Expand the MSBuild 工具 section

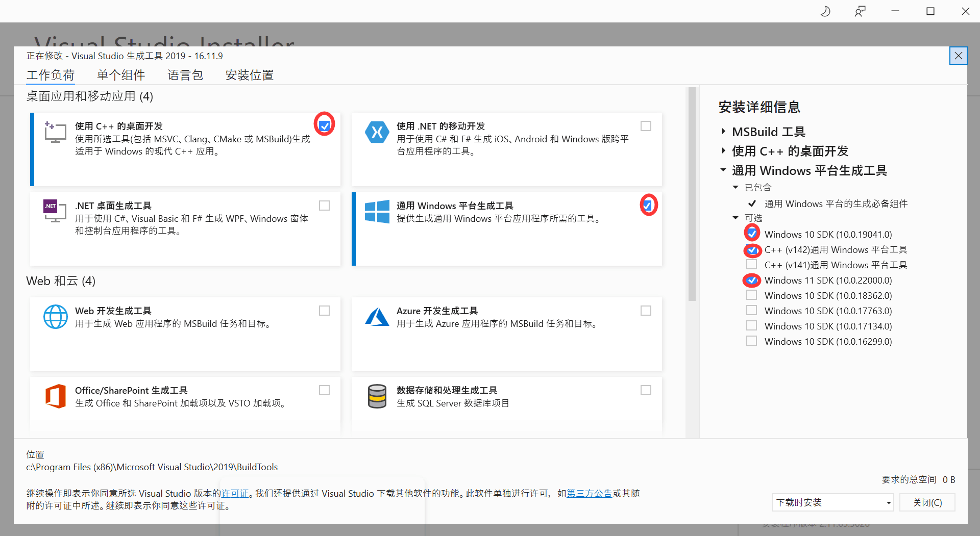[723, 131]
